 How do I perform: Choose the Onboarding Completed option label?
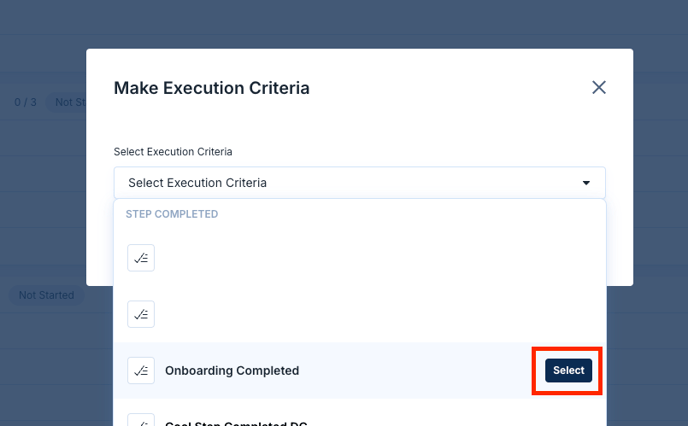(232, 370)
